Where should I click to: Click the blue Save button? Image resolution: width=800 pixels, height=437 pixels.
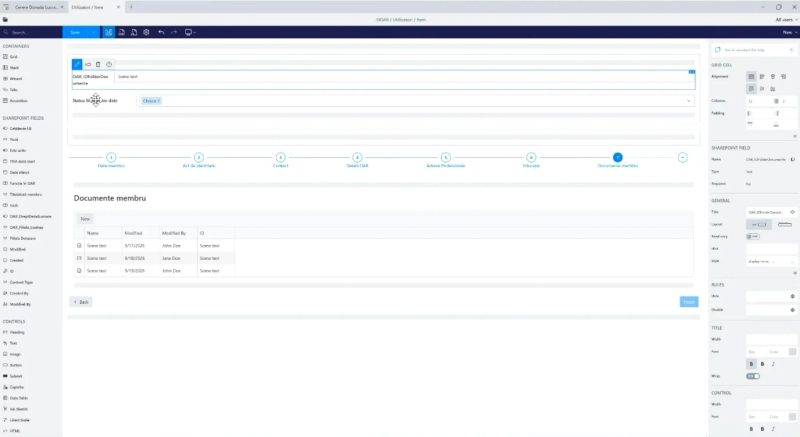pyautogui.click(x=76, y=32)
